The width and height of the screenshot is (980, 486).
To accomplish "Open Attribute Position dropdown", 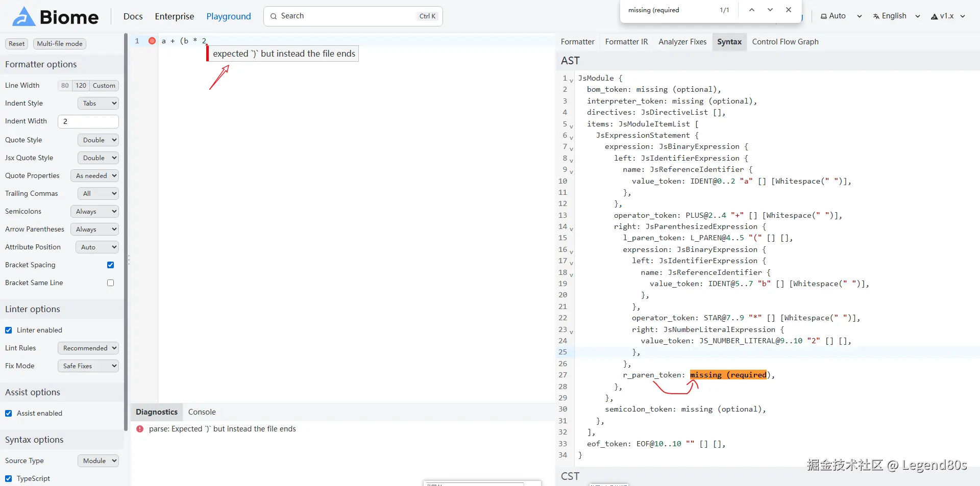I will (97, 247).
